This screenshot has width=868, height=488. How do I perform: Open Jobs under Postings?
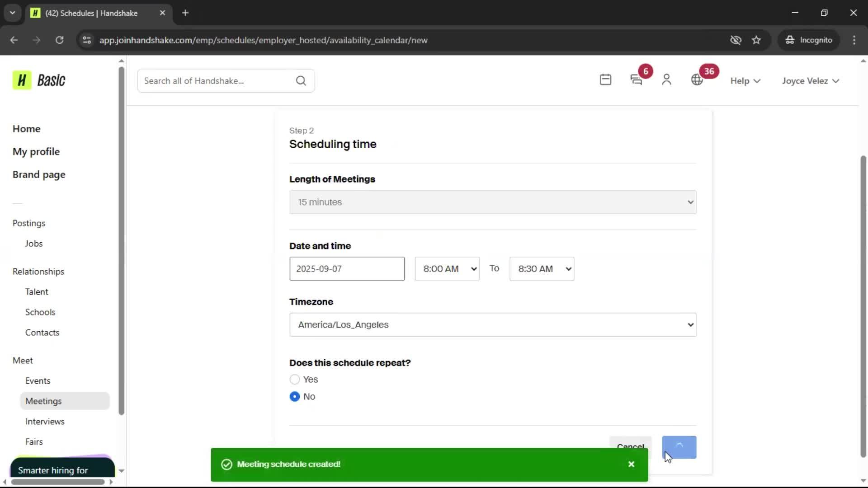click(x=34, y=244)
